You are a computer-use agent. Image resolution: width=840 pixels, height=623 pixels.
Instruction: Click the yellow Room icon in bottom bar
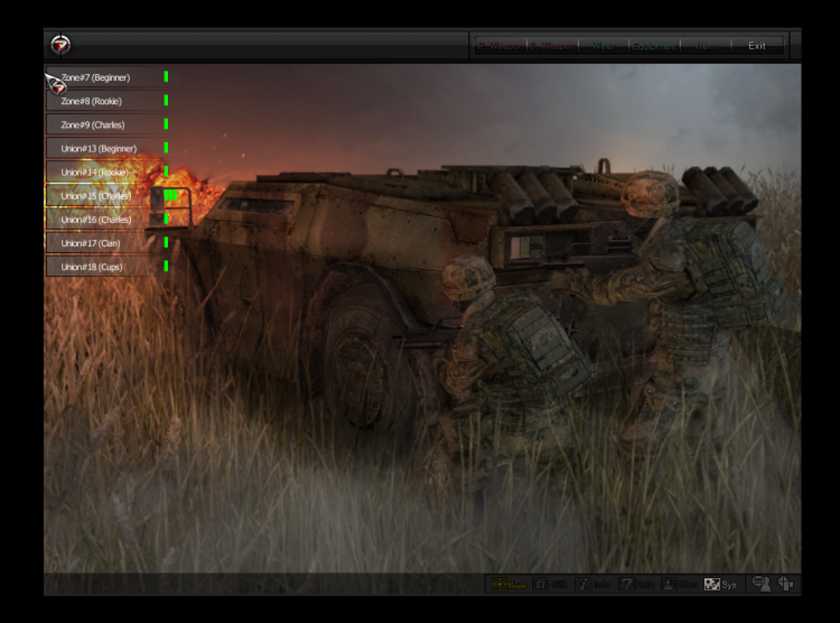[508, 584]
